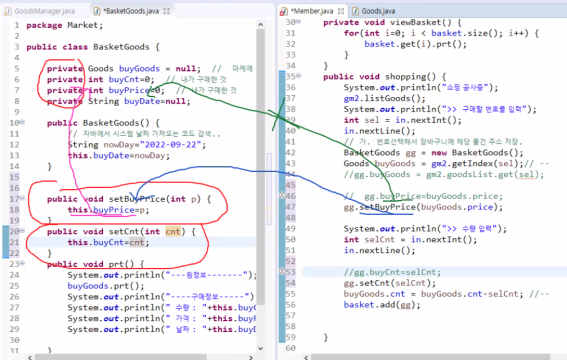This screenshot has height=360, width=567.
Task: Click 'new BasketGoods();' on line 42
Action: (477, 153)
